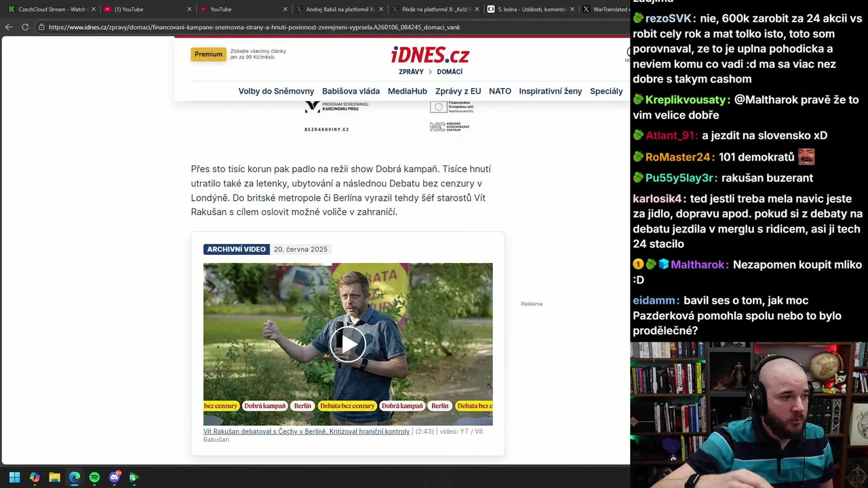Open the Windows Start menu
Image resolution: width=868 pixels, height=488 pixels.
14,477
